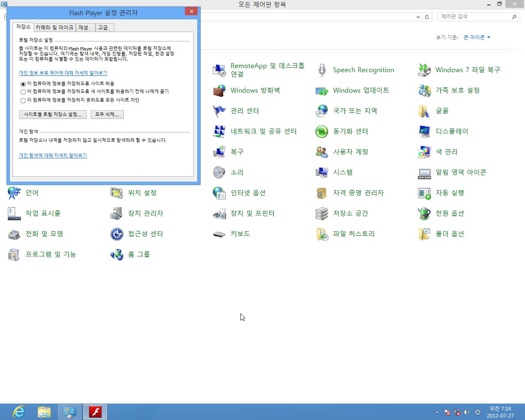Image resolution: width=525 pixels, height=420 pixels.
Task: Open the 위치 설정 icon
Action: point(117,193)
